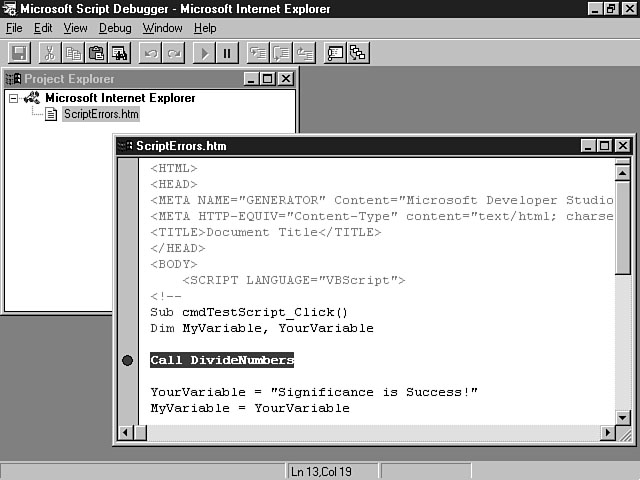Collapse the Microsoft Internet Explorer tree node
Screen dimensions: 640x480
(13, 98)
